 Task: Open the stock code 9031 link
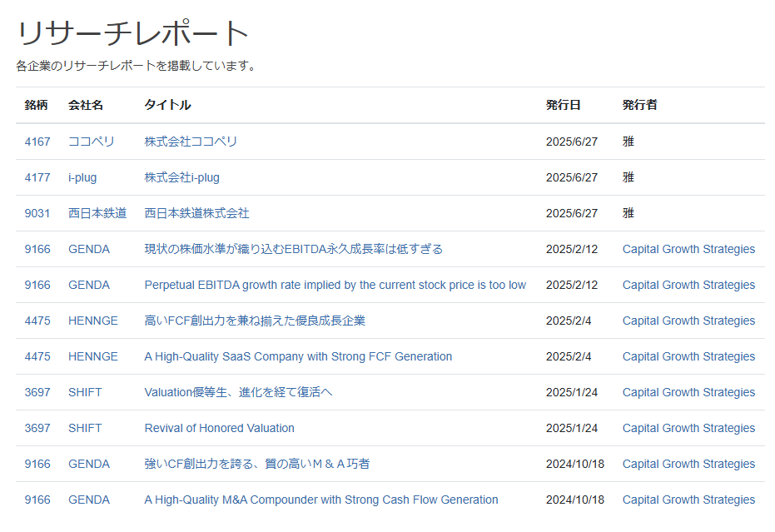[x=34, y=213]
